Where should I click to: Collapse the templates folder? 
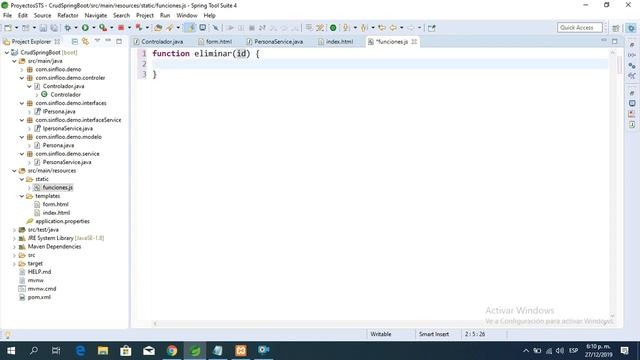pos(22,196)
